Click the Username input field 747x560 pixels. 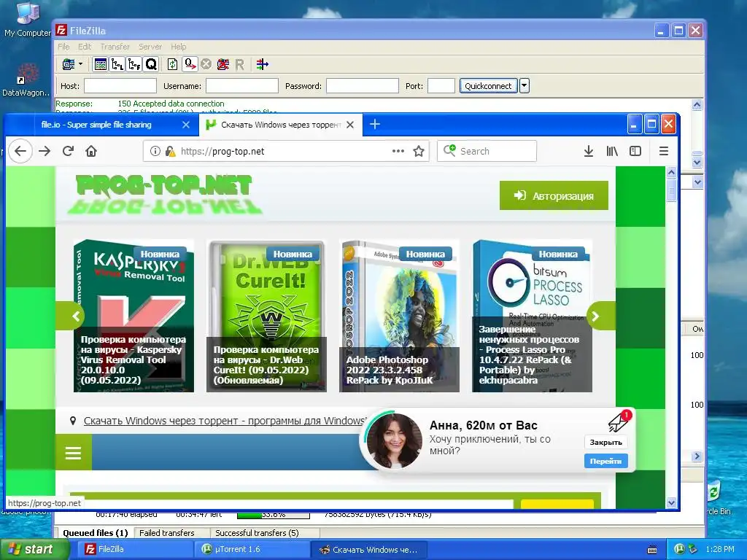tap(242, 86)
